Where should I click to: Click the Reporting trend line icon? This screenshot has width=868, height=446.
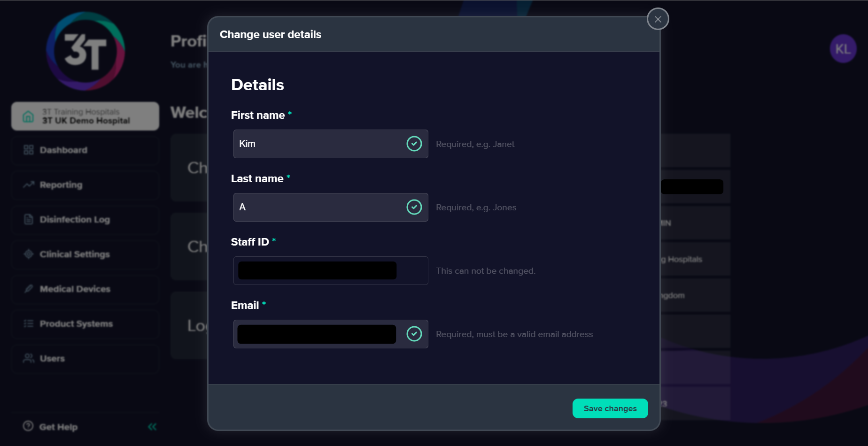29,185
